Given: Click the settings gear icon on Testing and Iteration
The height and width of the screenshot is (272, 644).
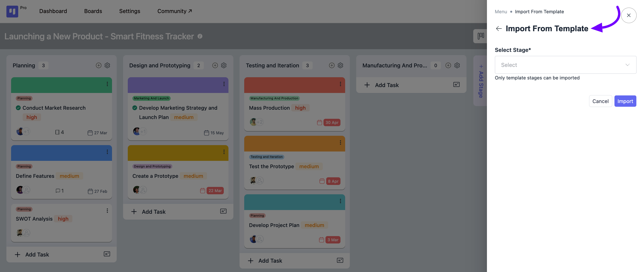Looking at the screenshot, I should click(x=340, y=65).
